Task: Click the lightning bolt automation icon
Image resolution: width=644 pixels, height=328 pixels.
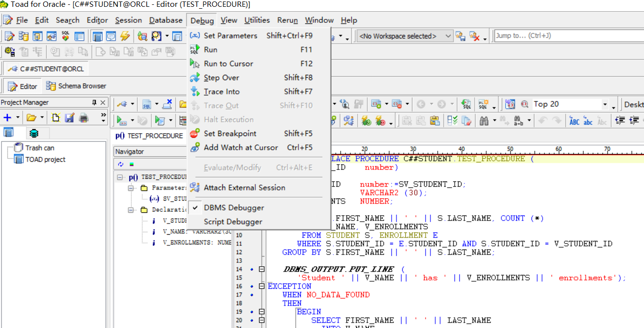Action: (125, 36)
